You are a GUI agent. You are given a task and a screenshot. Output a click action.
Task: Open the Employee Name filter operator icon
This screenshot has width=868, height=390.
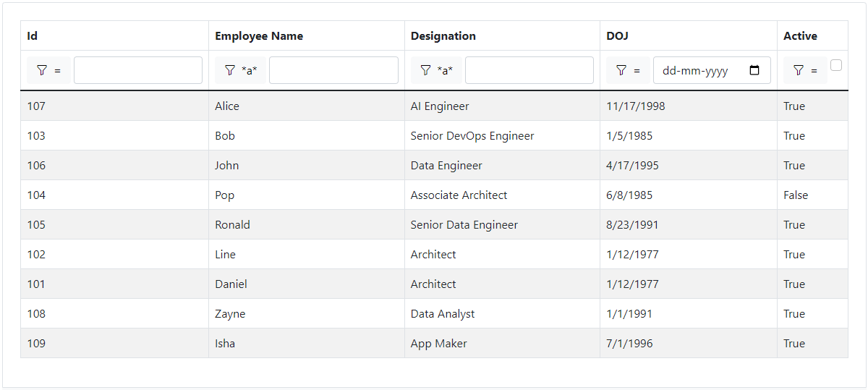pyautogui.click(x=230, y=70)
